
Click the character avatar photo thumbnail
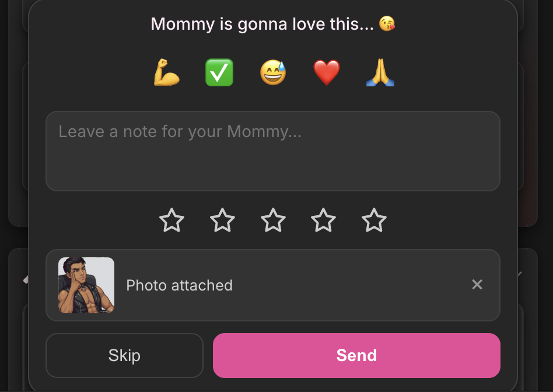86,285
